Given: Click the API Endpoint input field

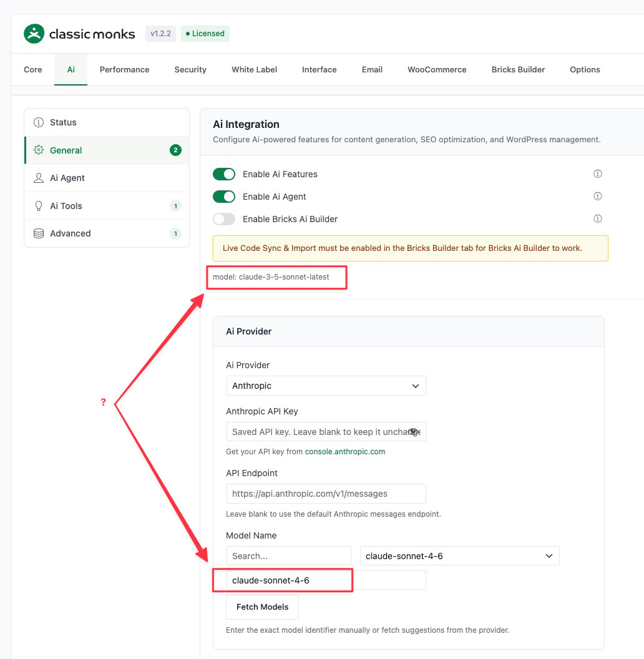Looking at the screenshot, I should pyautogui.click(x=326, y=494).
